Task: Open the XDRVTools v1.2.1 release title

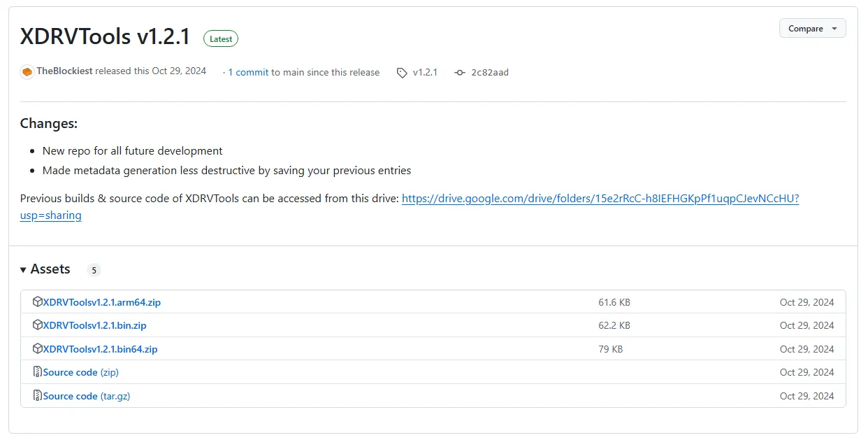Action: point(106,37)
